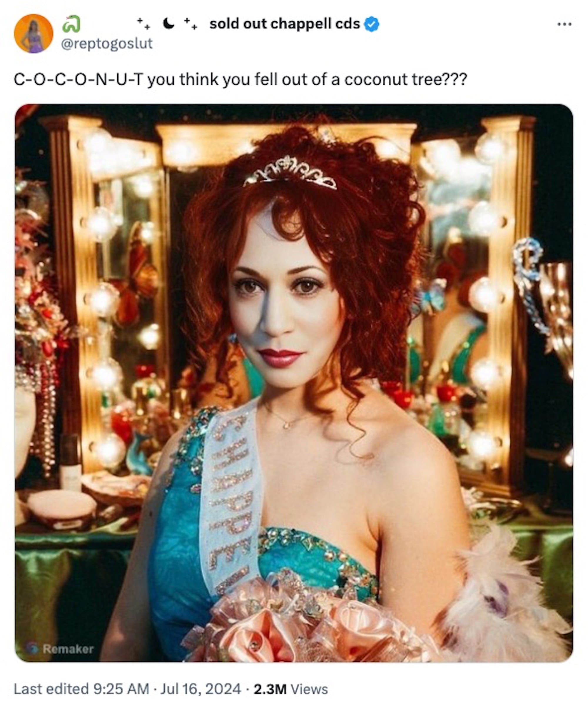
Task: Open the profile via 'sold out chappell cds' name
Action: pyautogui.click(x=285, y=24)
